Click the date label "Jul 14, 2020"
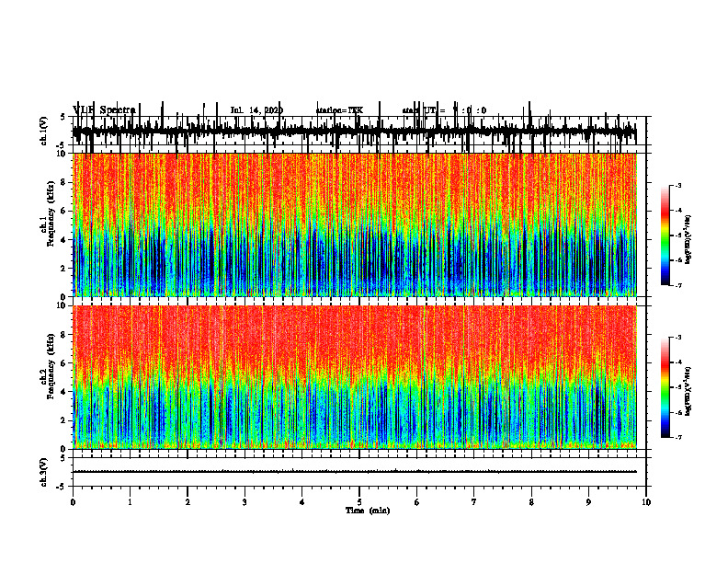728x563 pixels. [x=256, y=110]
